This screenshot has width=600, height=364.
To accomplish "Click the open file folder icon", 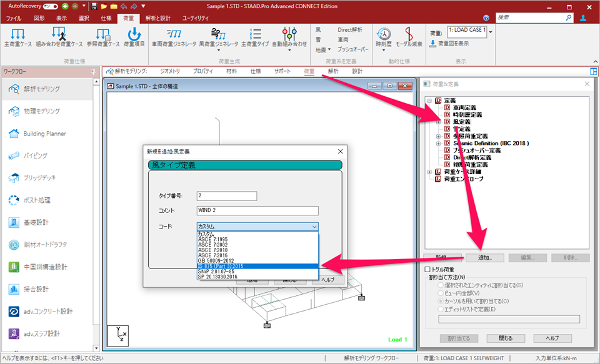I will (104, 6).
